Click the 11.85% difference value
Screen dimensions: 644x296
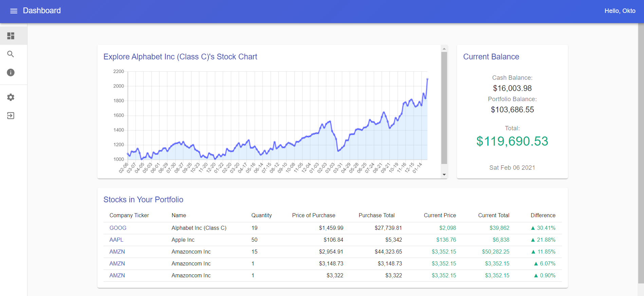click(x=543, y=252)
